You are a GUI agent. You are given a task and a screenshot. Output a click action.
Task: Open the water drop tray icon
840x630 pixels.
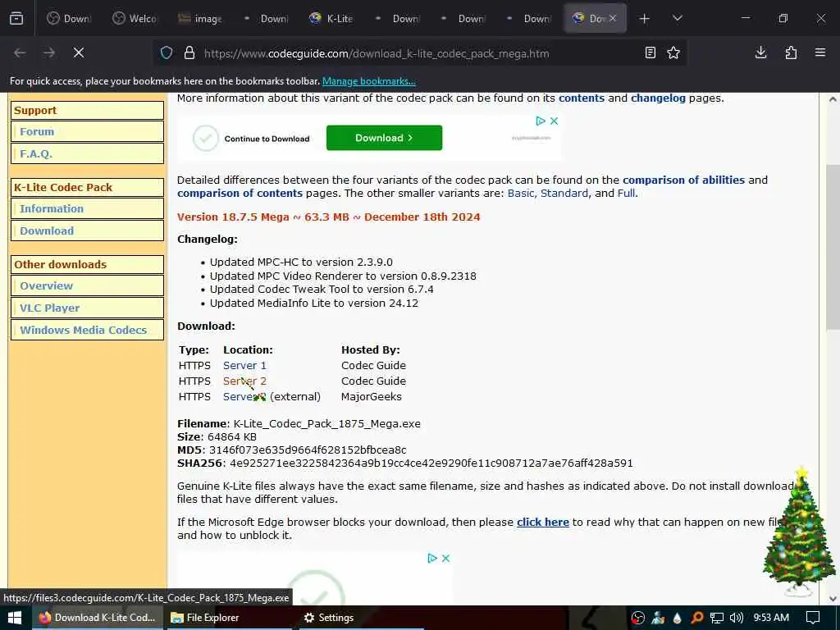(x=677, y=618)
